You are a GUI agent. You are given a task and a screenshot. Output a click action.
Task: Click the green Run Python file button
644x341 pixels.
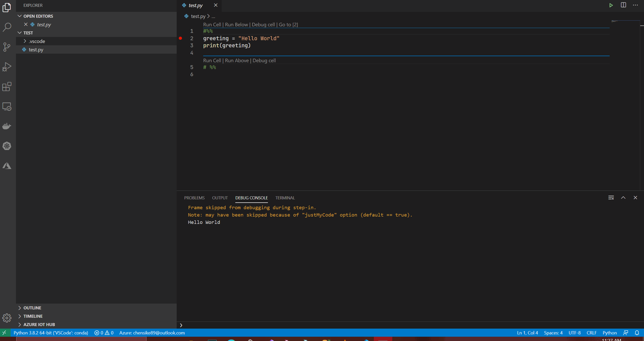pos(611,5)
